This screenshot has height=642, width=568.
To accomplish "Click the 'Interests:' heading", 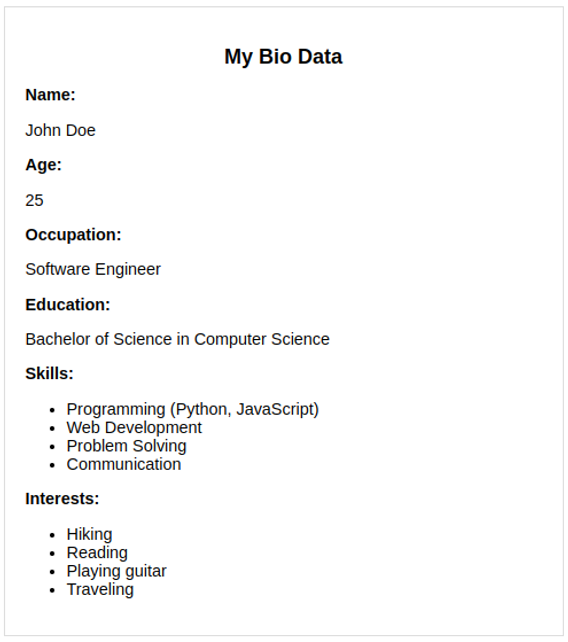I will tap(62, 499).
